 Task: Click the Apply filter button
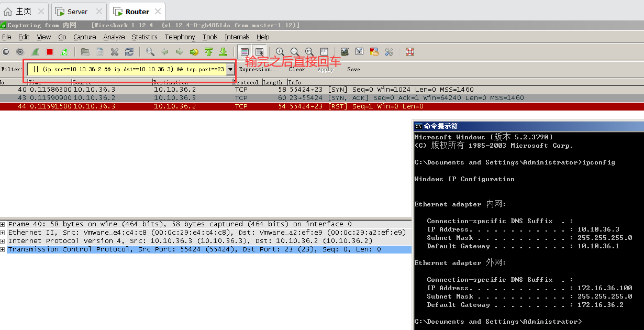[x=325, y=69]
